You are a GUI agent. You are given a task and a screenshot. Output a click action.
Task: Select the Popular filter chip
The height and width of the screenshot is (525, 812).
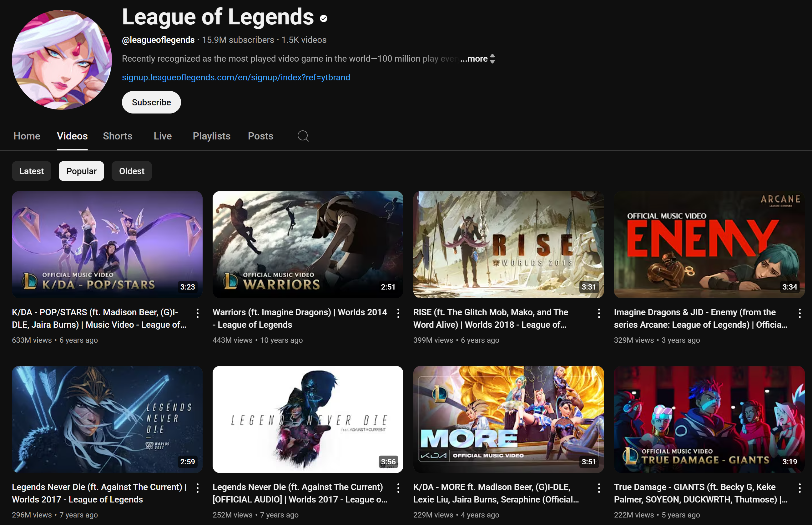pyautogui.click(x=82, y=171)
